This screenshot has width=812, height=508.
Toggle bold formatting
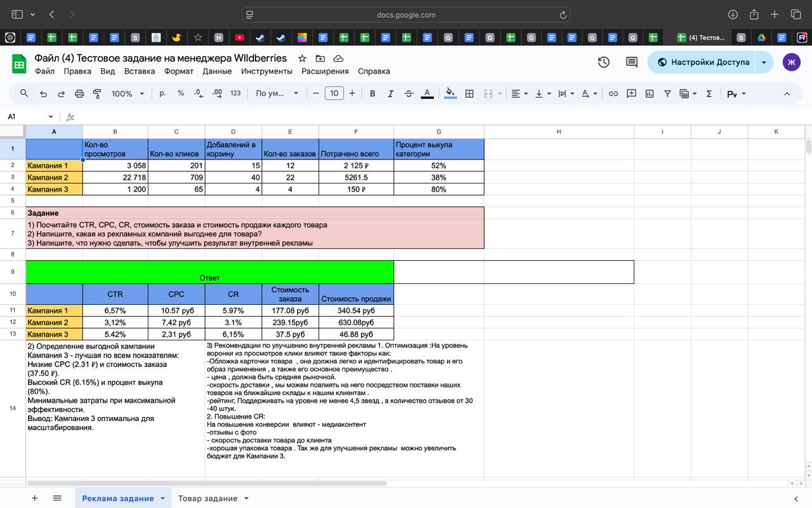pyautogui.click(x=372, y=93)
